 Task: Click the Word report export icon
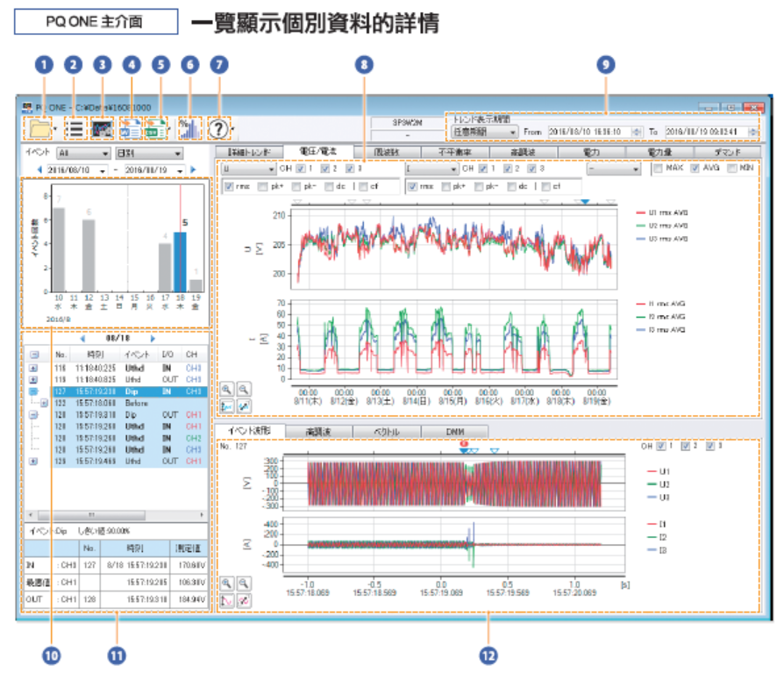[131, 128]
